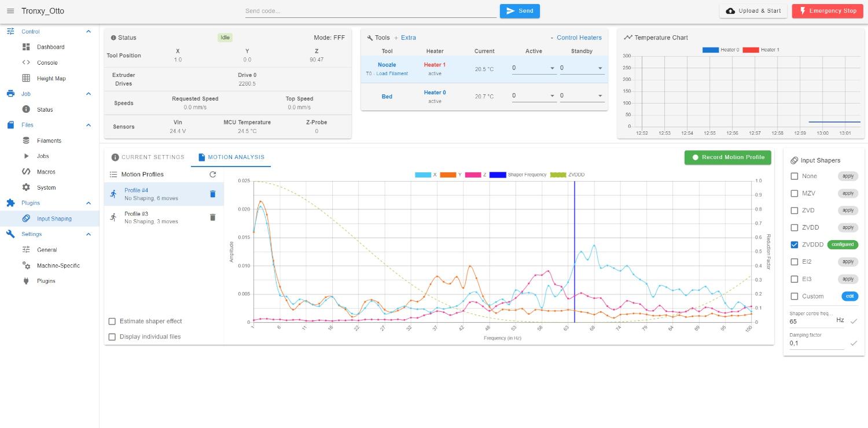Confirm shaper centre frequency with checkmark
The width and height of the screenshot is (868, 428).
point(853,321)
